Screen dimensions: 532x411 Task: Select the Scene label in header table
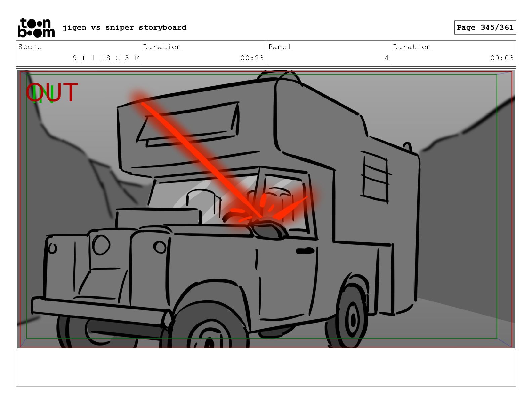(x=30, y=47)
